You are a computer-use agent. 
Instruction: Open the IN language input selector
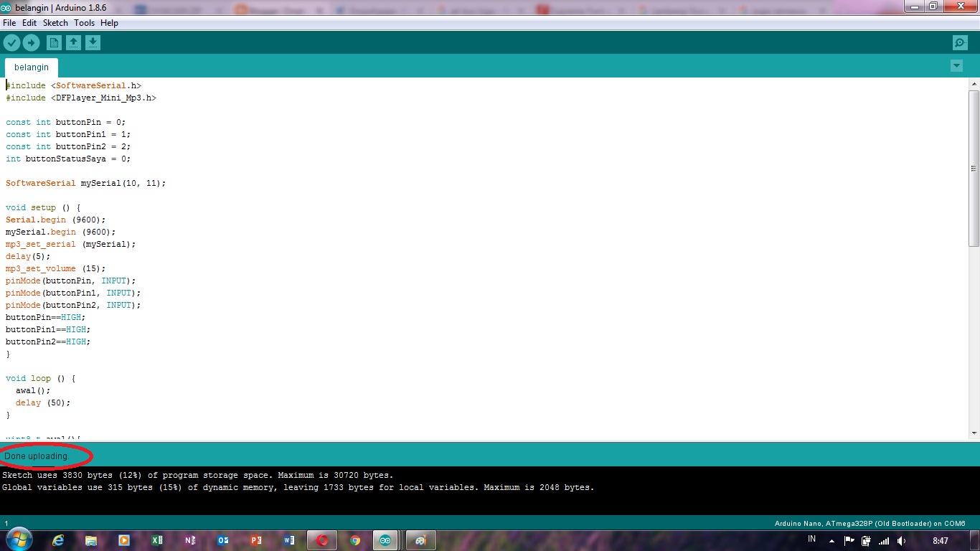point(811,539)
